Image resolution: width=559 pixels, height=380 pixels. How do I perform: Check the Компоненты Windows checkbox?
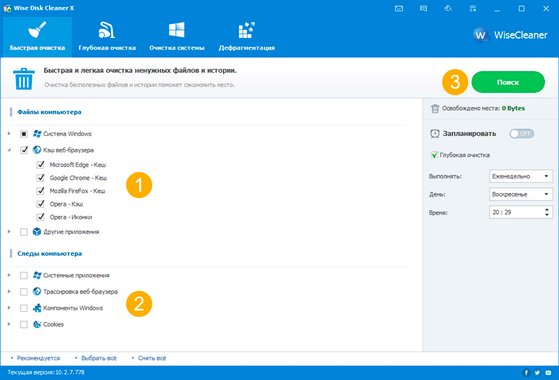tap(24, 308)
